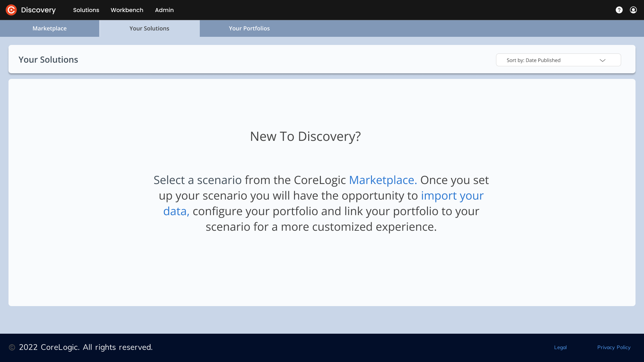The width and height of the screenshot is (644, 362).
Task: Open the Solutions menu
Action: point(86,10)
